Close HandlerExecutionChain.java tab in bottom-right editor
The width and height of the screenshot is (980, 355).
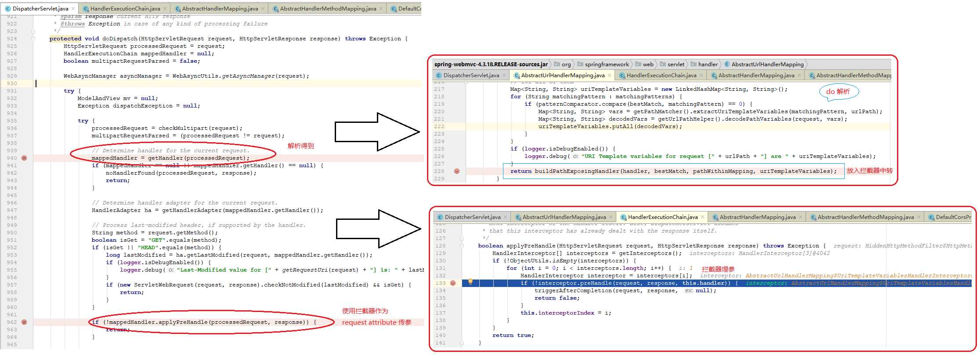point(702,217)
